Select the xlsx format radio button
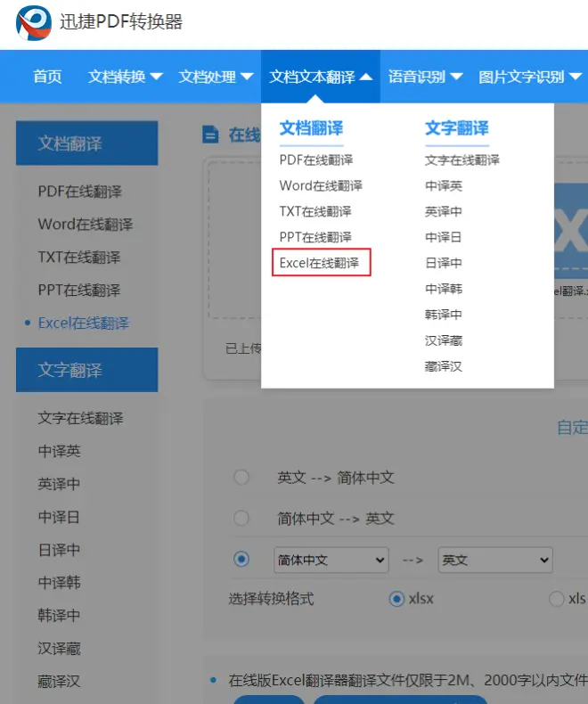Image resolution: width=588 pixels, height=704 pixels. pos(396,599)
